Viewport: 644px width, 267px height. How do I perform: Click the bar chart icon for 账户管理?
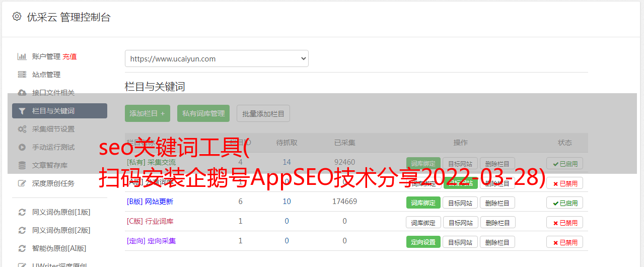click(x=22, y=56)
